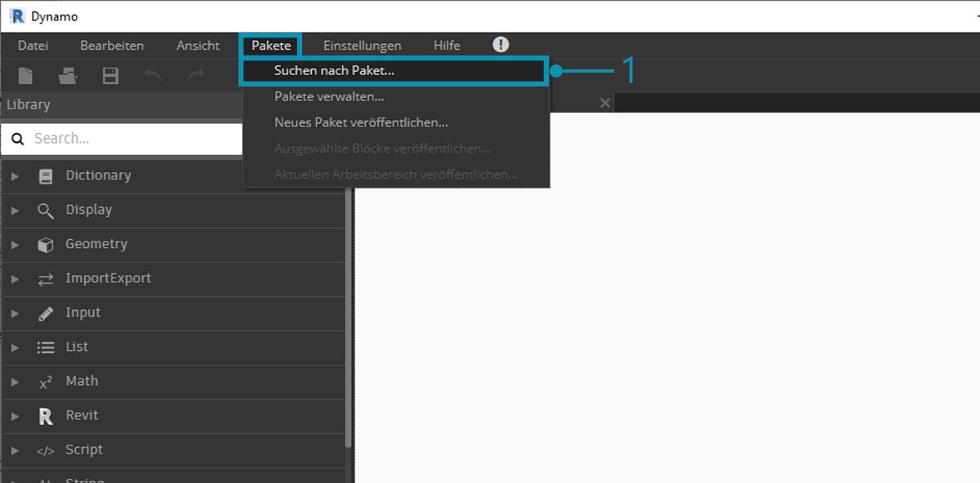Expand the Script category arrow
Viewport: 980px width, 483px height.
pyautogui.click(x=15, y=450)
